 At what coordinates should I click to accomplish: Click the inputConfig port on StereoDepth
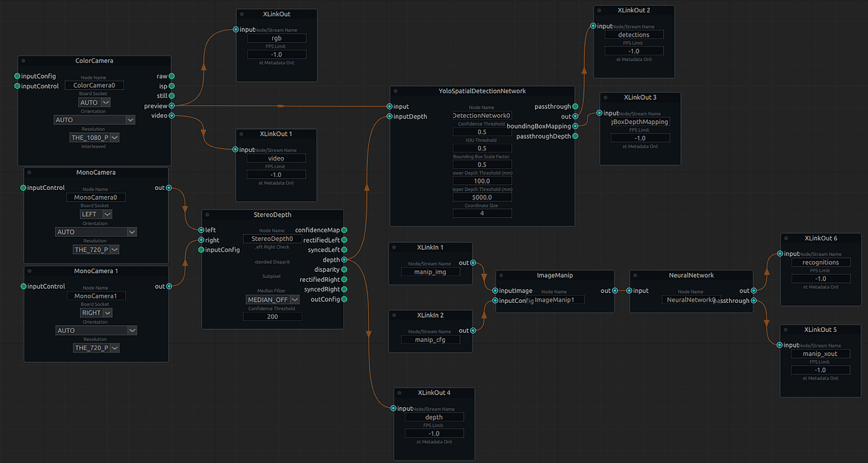click(201, 250)
